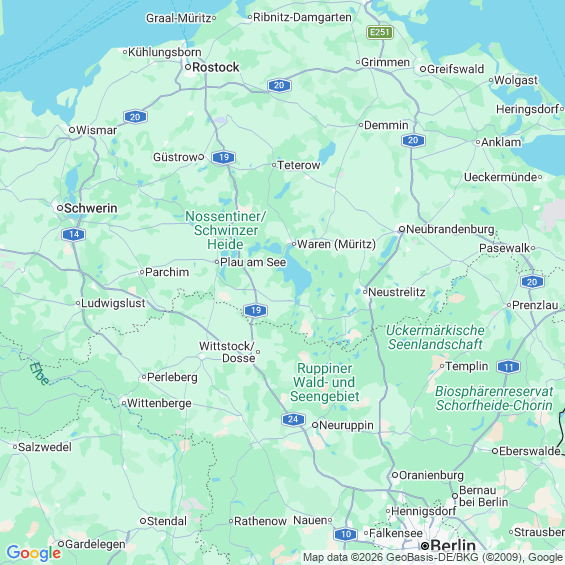Click the Neubrandenburg city label
Screen dimensions: 565x565
point(450,229)
